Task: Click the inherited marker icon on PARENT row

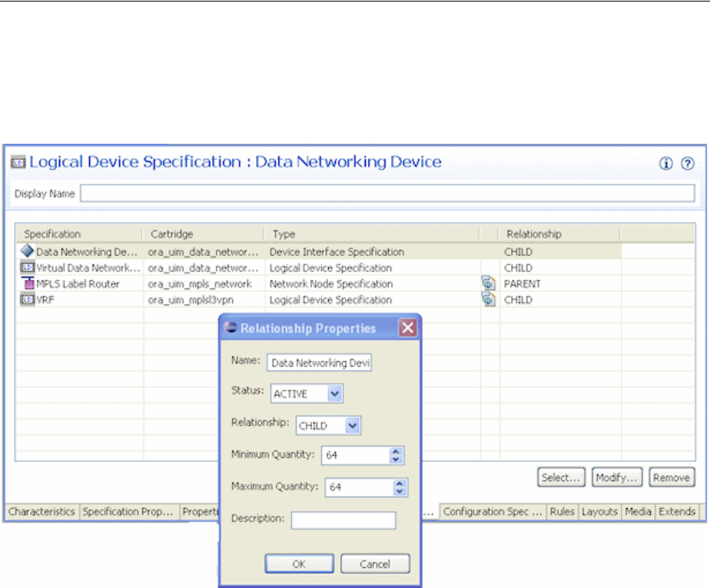Action: (488, 284)
